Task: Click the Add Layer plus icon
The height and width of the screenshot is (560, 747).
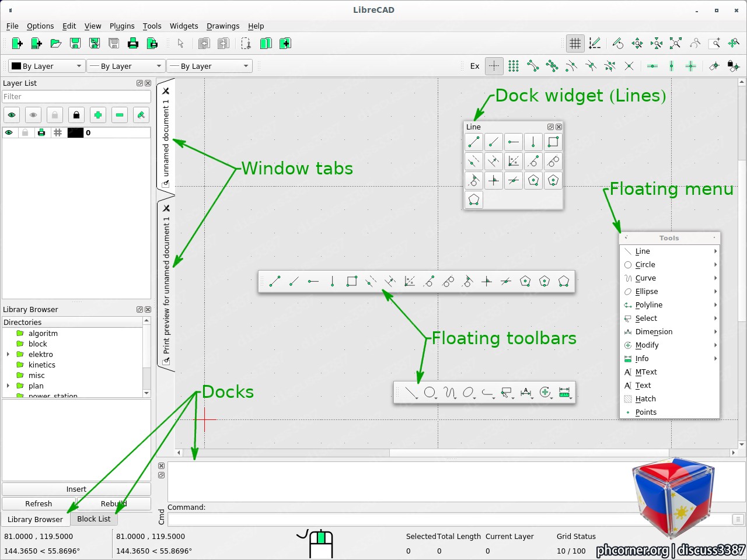Action: pyautogui.click(x=98, y=115)
